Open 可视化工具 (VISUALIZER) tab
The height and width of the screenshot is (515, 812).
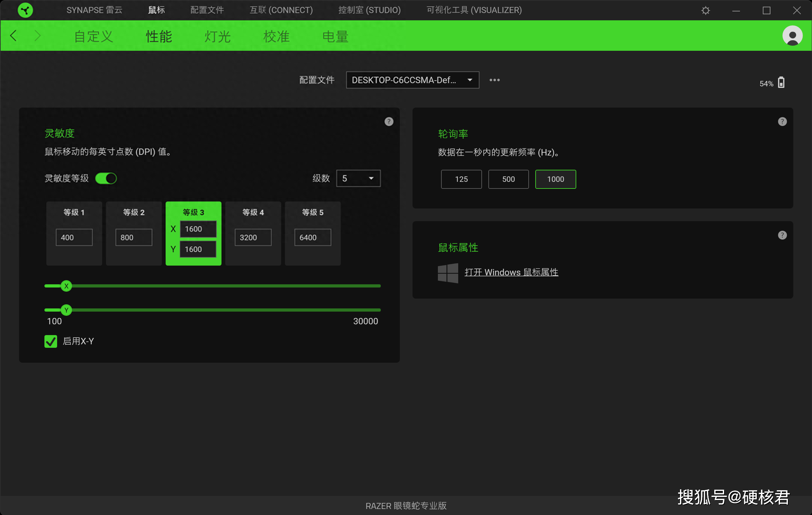(474, 10)
